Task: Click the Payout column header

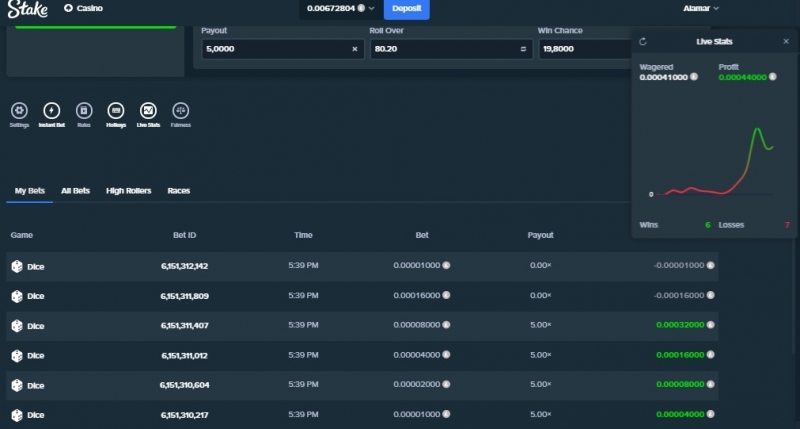Action: point(540,235)
